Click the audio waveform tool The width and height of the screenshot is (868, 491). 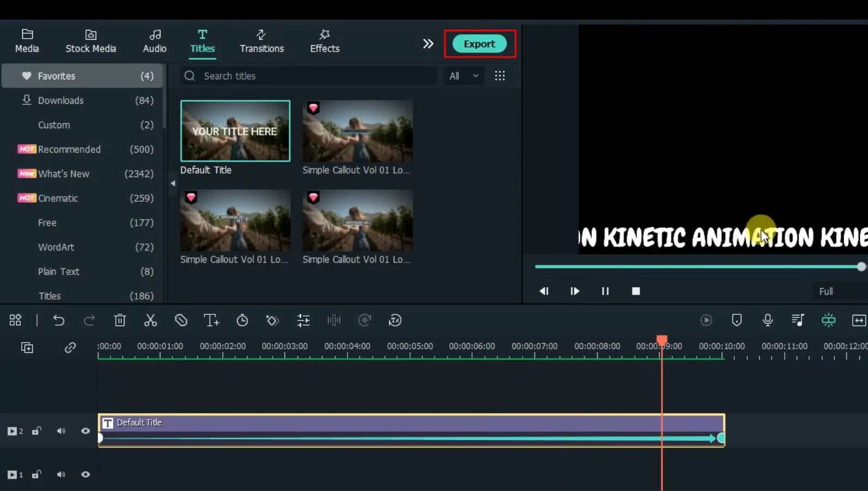[334, 320]
